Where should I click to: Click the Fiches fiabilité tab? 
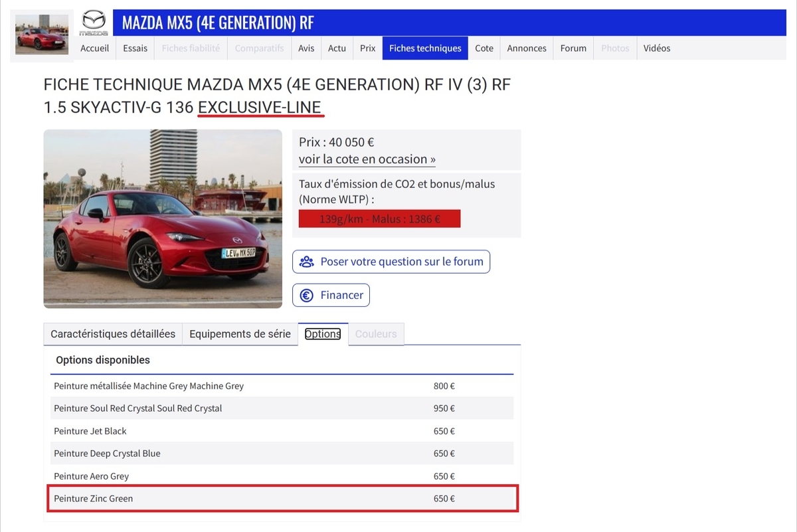pyautogui.click(x=191, y=48)
